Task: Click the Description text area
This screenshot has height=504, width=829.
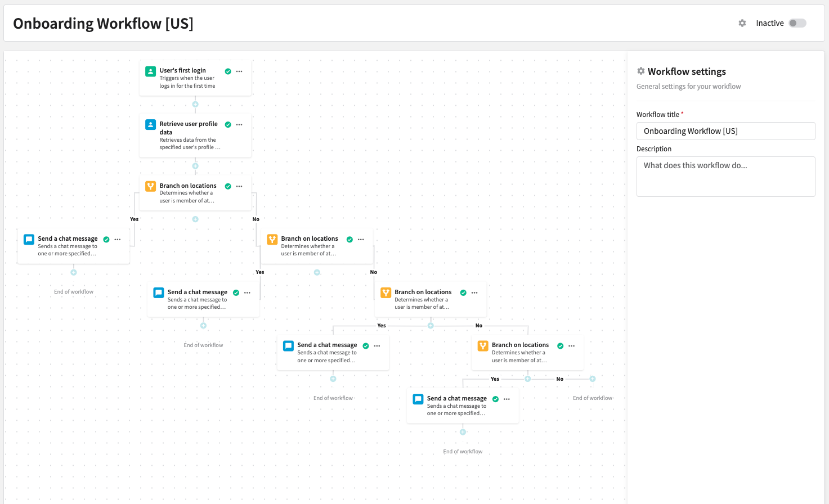Action: click(725, 177)
